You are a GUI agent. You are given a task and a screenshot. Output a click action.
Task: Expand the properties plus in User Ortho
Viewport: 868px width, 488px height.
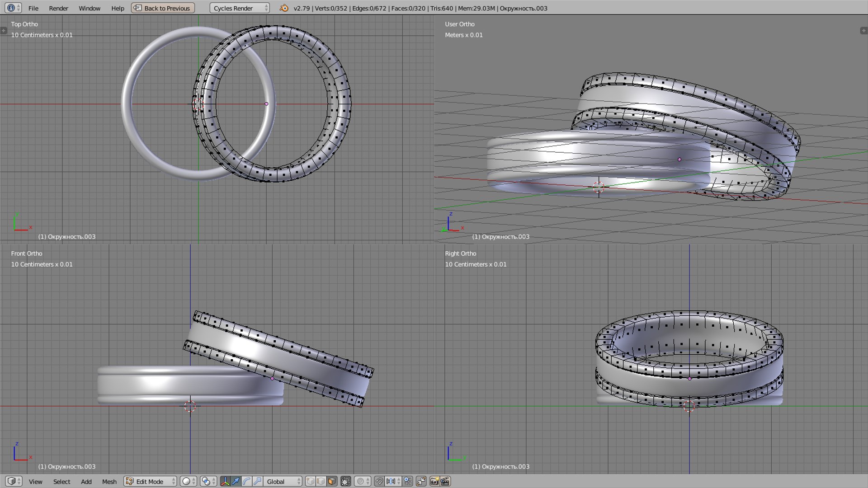[x=863, y=31]
